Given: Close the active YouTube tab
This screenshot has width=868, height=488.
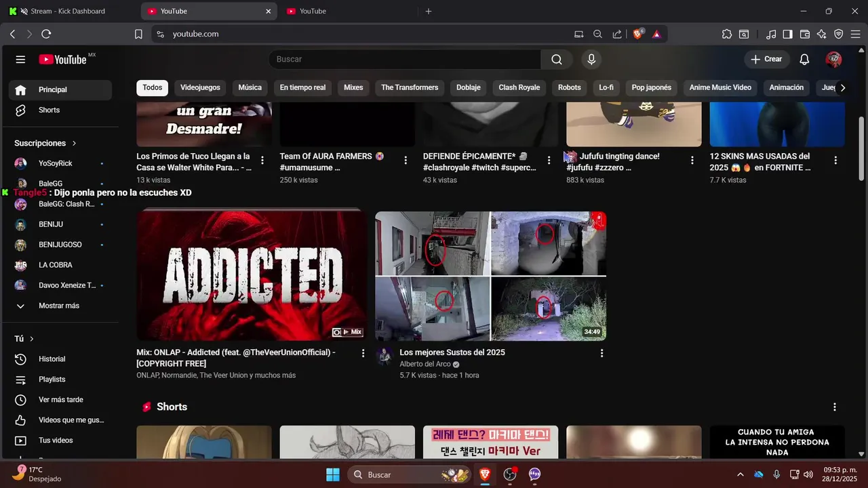Looking at the screenshot, I should tap(269, 11).
